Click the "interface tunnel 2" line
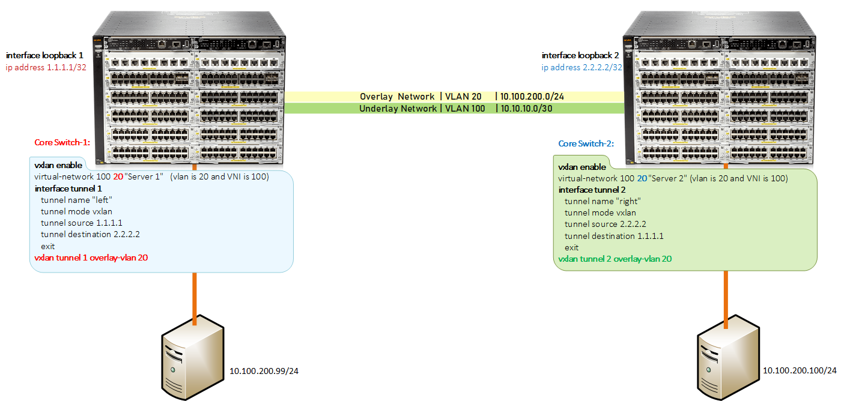This screenshot has width=868, height=401. point(592,190)
